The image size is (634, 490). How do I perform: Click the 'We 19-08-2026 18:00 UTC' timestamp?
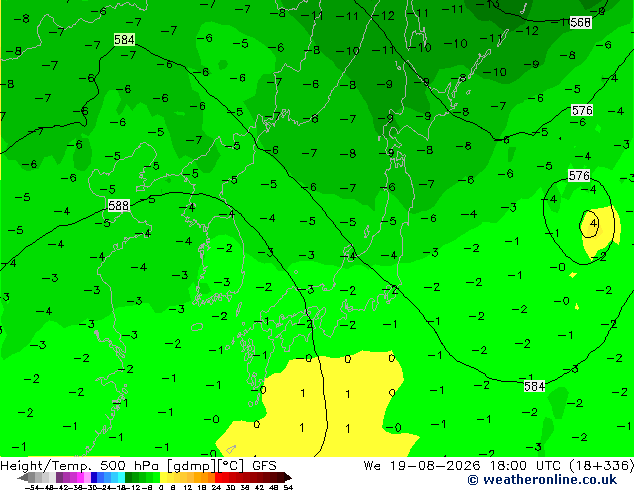pyautogui.click(x=464, y=466)
